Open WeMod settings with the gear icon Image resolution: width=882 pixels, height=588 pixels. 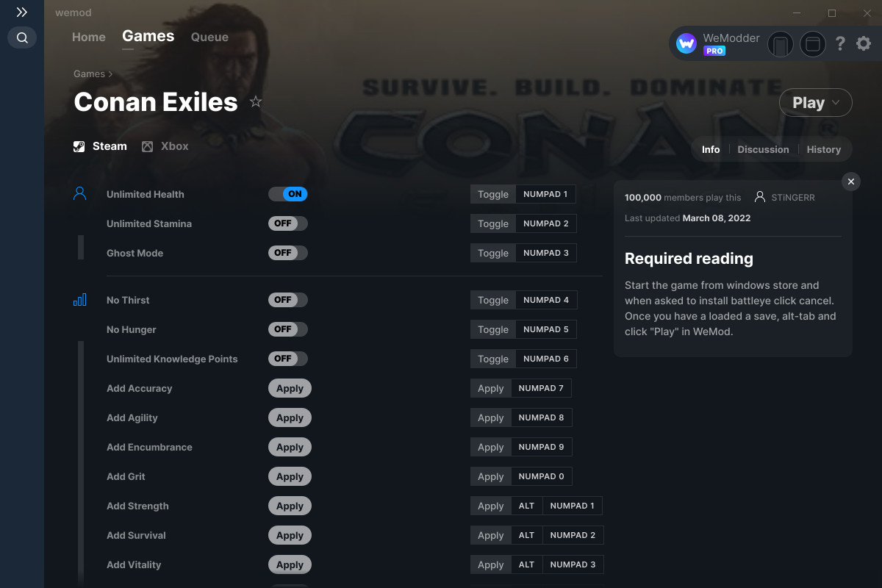(x=863, y=43)
